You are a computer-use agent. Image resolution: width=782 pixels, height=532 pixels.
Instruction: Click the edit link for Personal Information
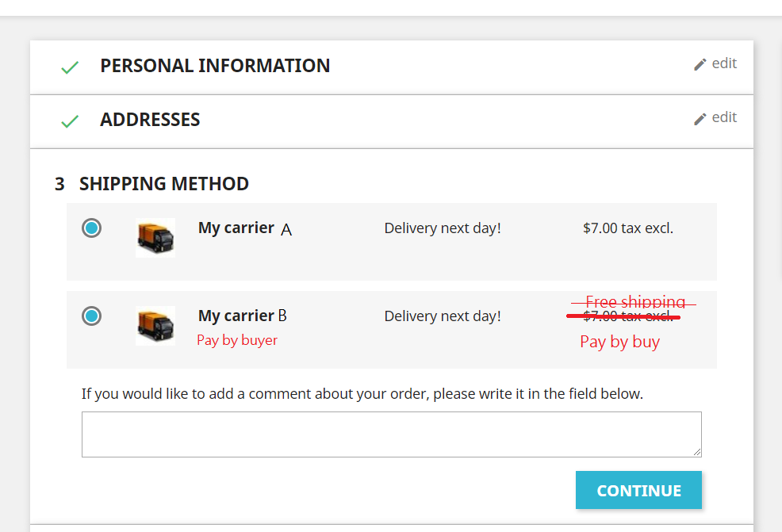[x=724, y=63]
